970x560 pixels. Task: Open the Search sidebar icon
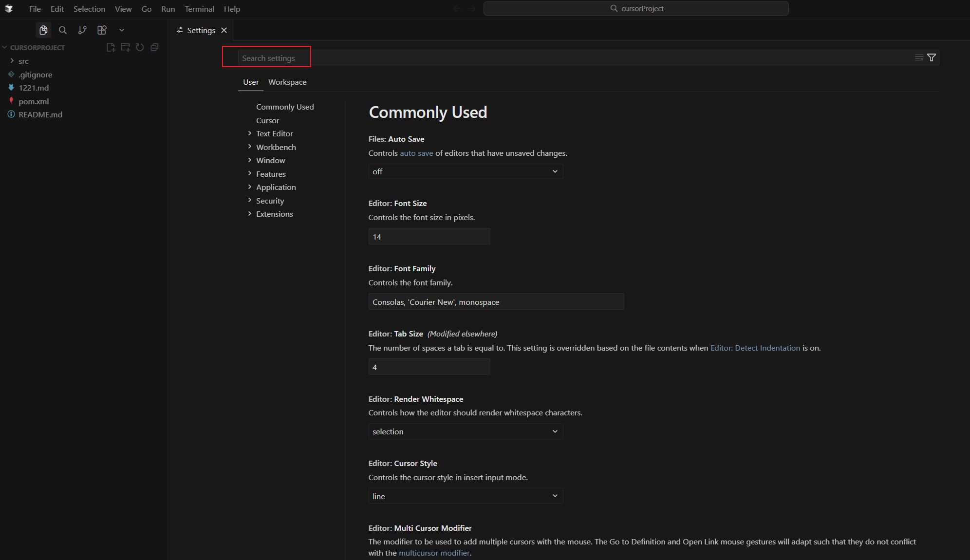[x=63, y=30]
